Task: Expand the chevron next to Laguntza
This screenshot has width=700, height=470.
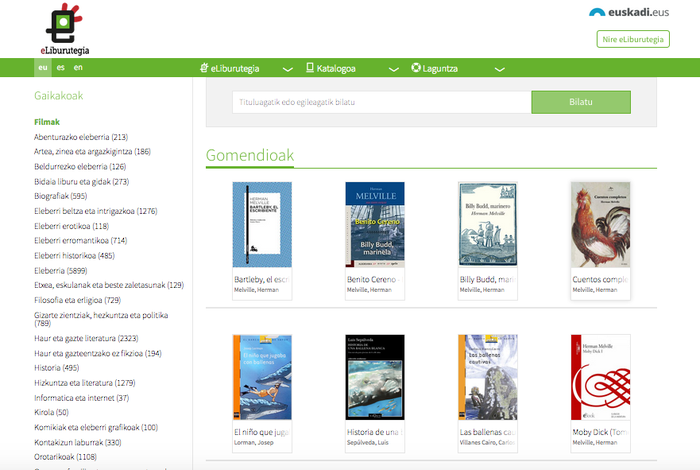Action: [x=499, y=69]
